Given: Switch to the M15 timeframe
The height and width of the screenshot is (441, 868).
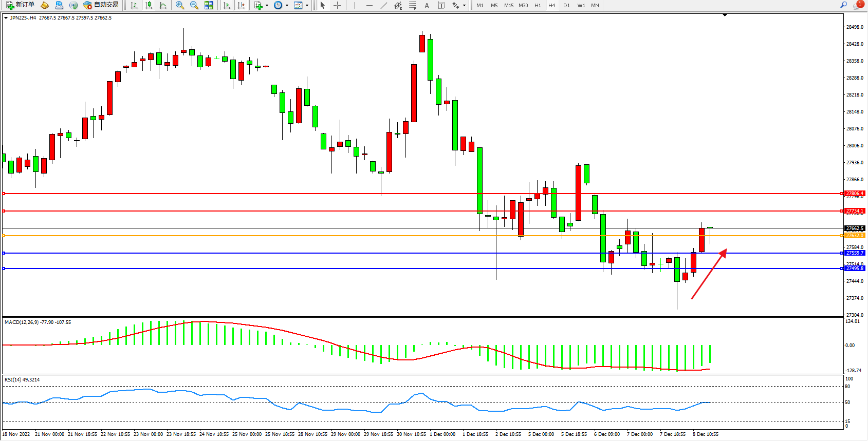Looking at the screenshot, I should [509, 5].
